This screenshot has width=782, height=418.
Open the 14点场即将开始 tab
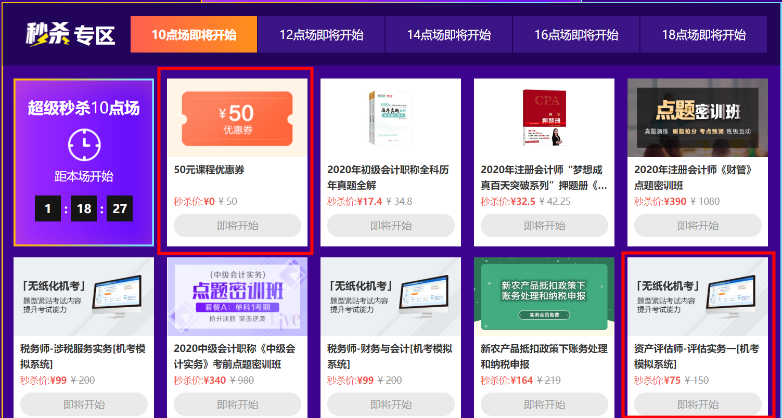(x=449, y=34)
